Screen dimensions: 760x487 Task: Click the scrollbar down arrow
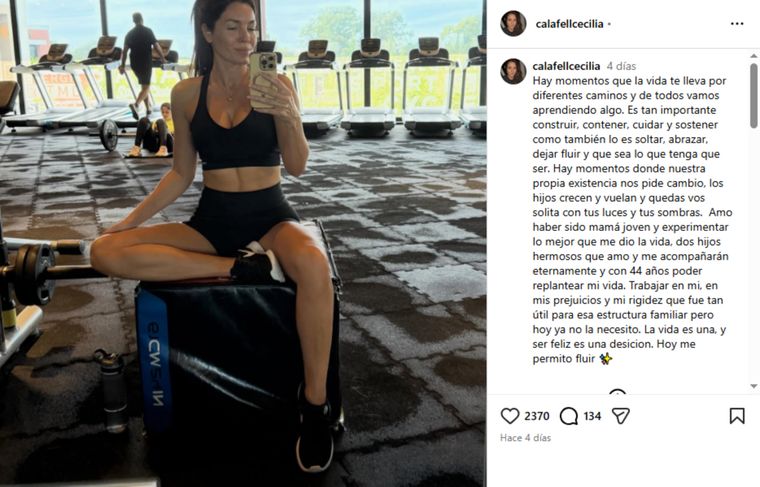[x=754, y=386]
